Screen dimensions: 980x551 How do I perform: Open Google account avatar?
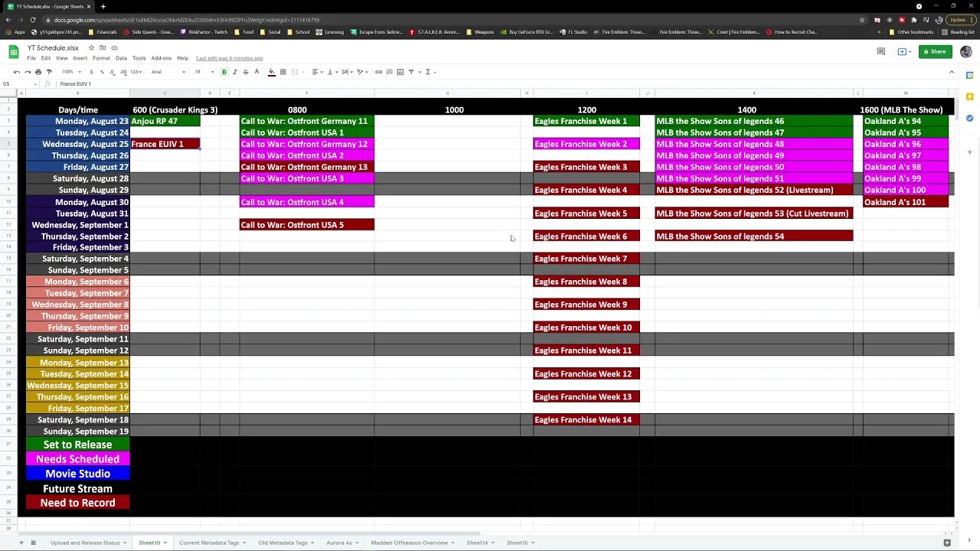[965, 51]
